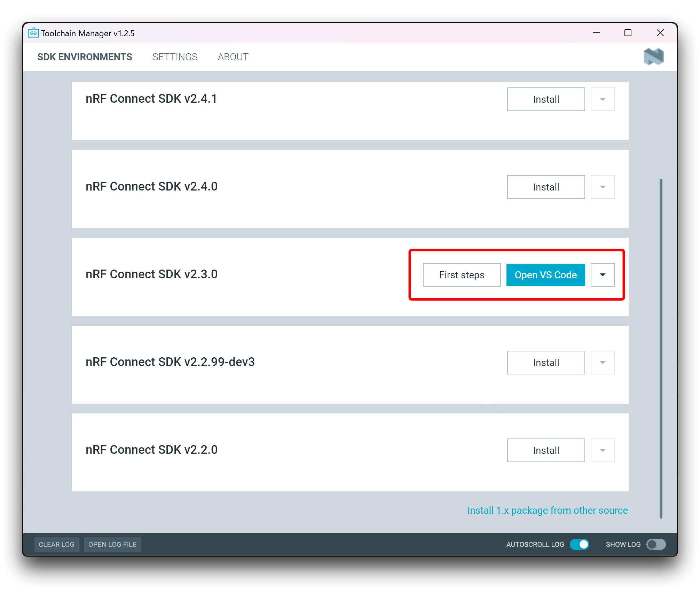Expand dropdown arrow for SDK v2.2.0

[x=603, y=450]
